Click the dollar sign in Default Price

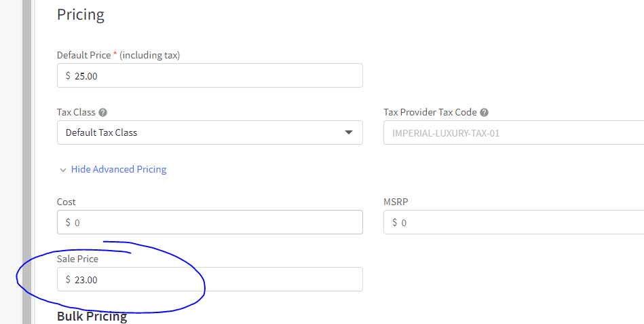coord(68,76)
